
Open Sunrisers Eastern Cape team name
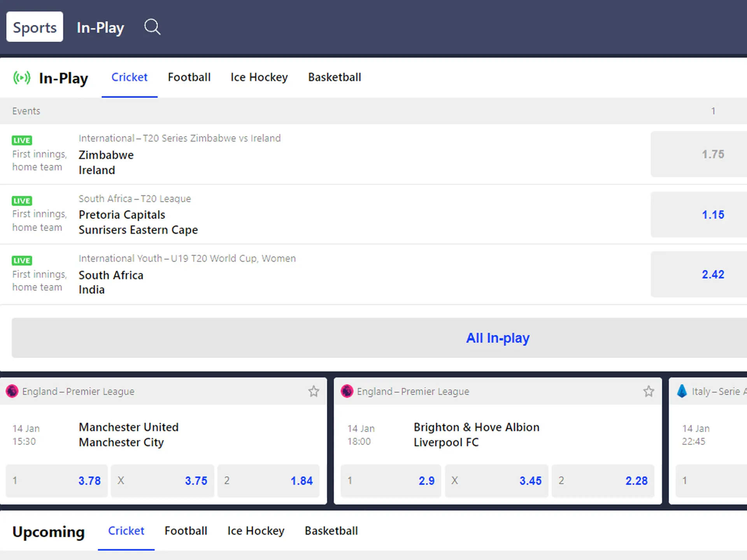pyautogui.click(x=138, y=230)
